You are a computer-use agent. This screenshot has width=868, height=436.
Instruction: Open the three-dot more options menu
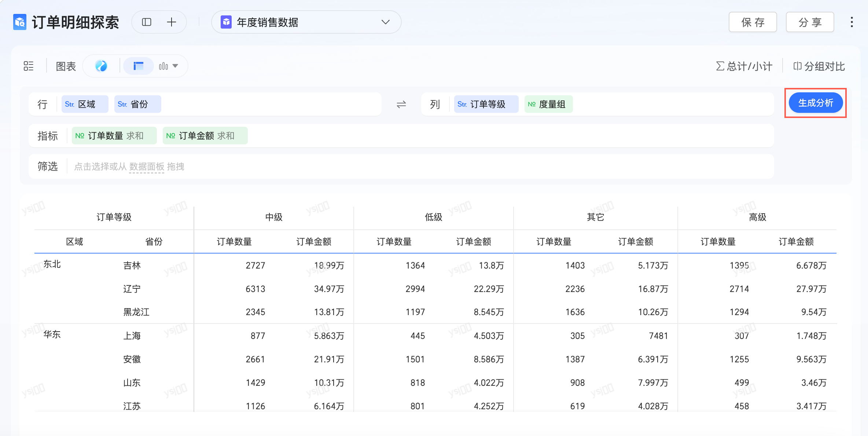(852, 22)
